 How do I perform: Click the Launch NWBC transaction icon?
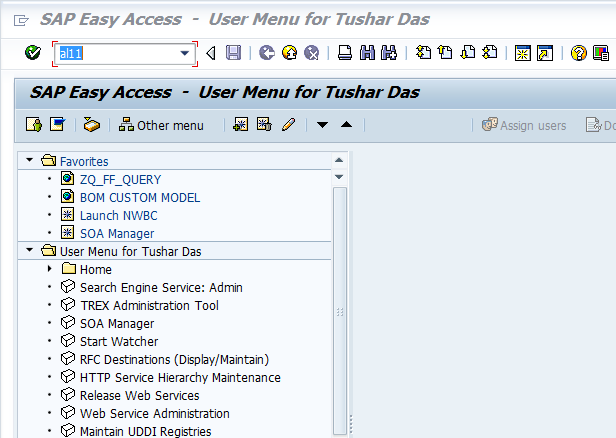point(68,214)
